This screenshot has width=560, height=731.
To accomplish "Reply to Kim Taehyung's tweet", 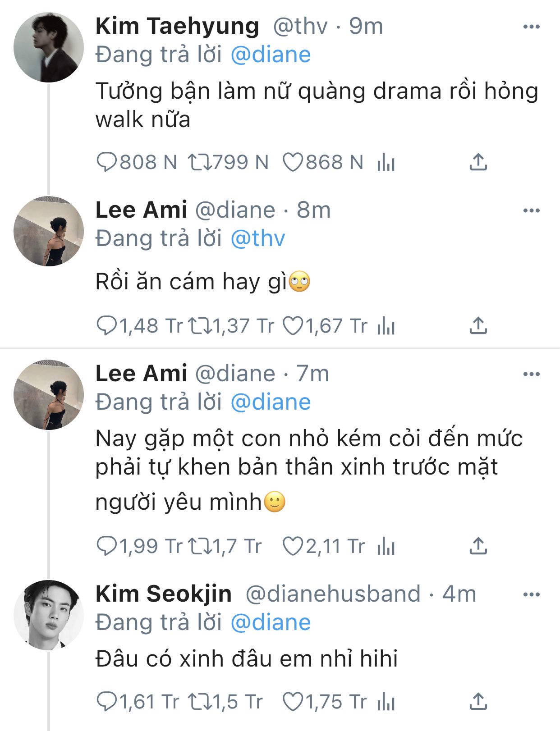I will pos(107,162).
